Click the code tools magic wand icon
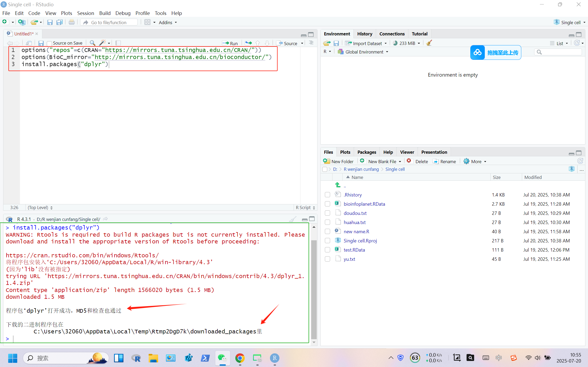 pyautogui.click(x=102, y=43)
